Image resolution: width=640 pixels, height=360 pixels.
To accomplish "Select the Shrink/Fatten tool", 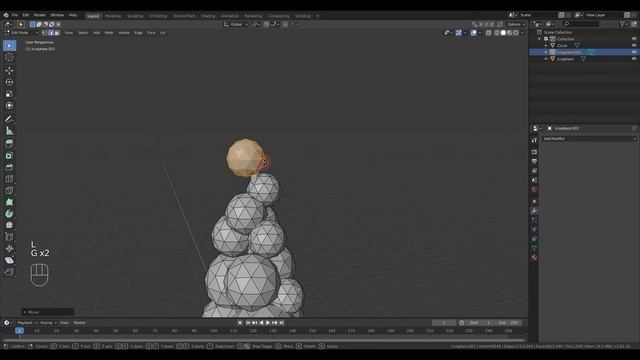I will click(x=9, y=249).
